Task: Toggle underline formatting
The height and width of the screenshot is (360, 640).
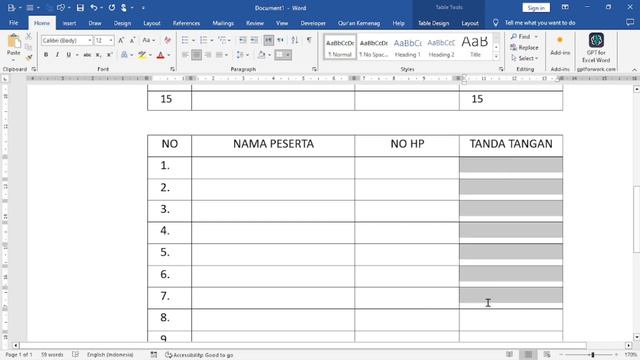Action: (69, 55)
